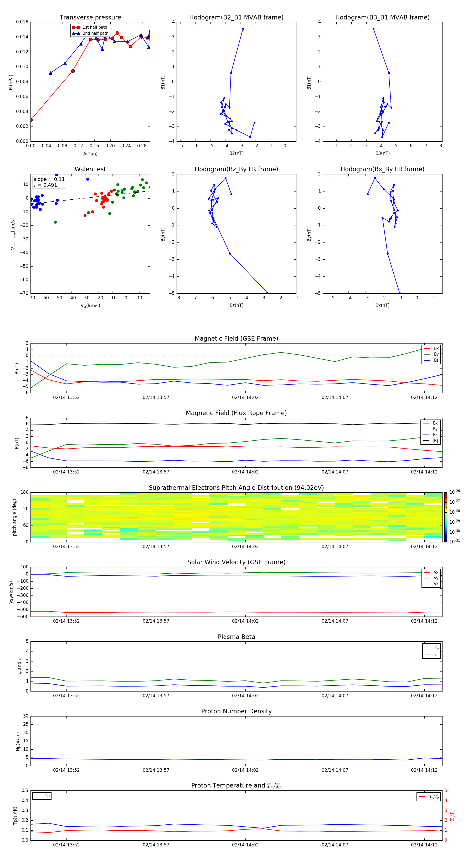Screen dimensions: 473x868
Task: Click the Vy legend entry in Solar Wind plot
Action: point(431,578)
